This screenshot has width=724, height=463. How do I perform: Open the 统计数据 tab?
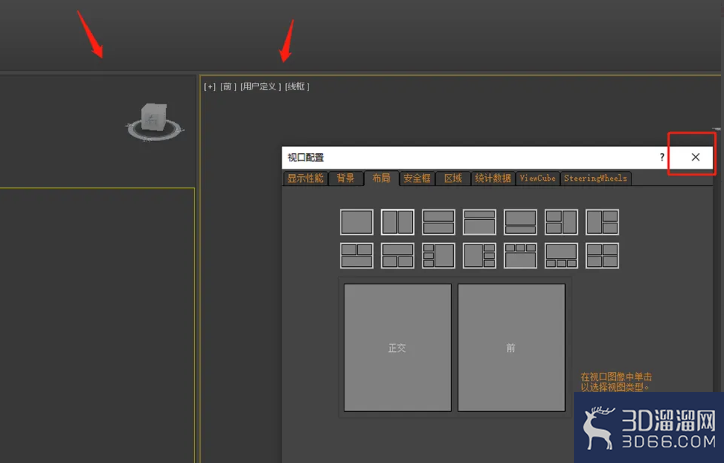coord(493,178)
